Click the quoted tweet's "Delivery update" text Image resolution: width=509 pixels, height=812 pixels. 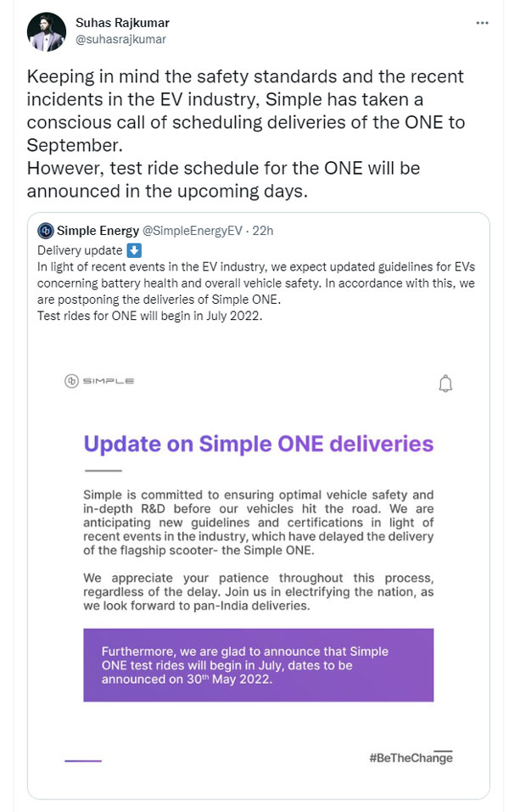point(80,250)
